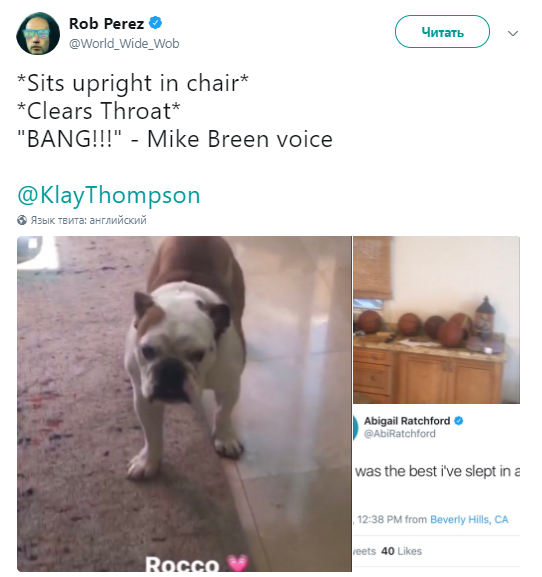The image size is (542, 577).
Task: Open the bulldog Rocco photo
Action: coord(184,404)
